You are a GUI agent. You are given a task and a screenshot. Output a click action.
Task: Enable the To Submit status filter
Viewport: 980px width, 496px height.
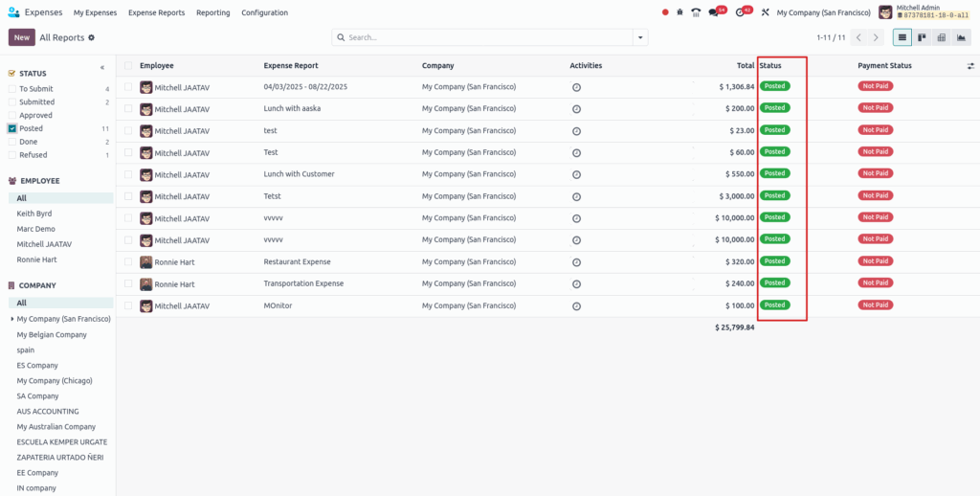point(12,89)
